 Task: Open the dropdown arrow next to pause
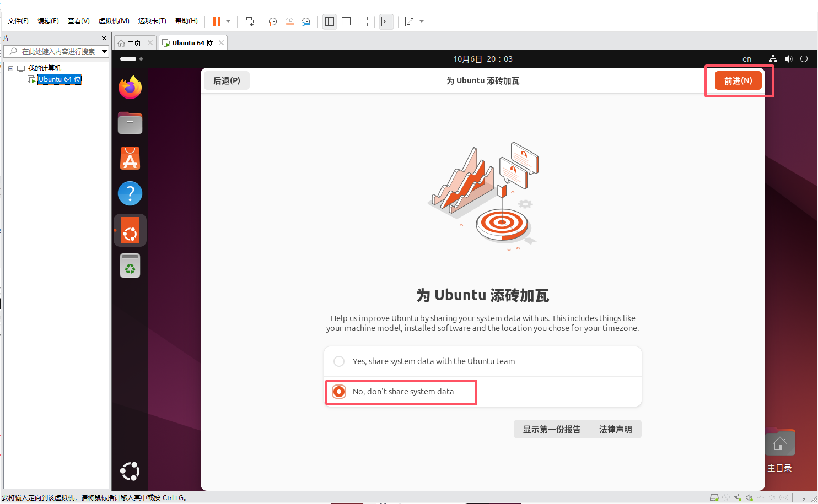pos(228,21)
